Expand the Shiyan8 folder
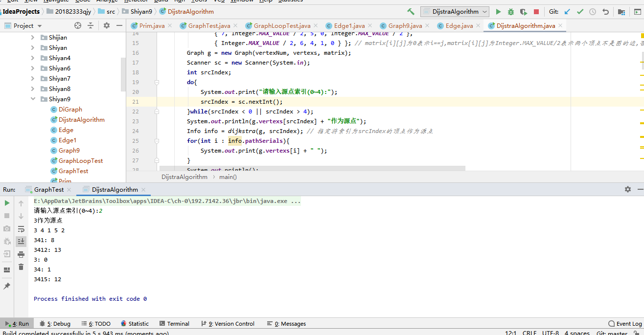Image resolution: width=644 pixels, height=335 pixels. (x=33, y=89)
